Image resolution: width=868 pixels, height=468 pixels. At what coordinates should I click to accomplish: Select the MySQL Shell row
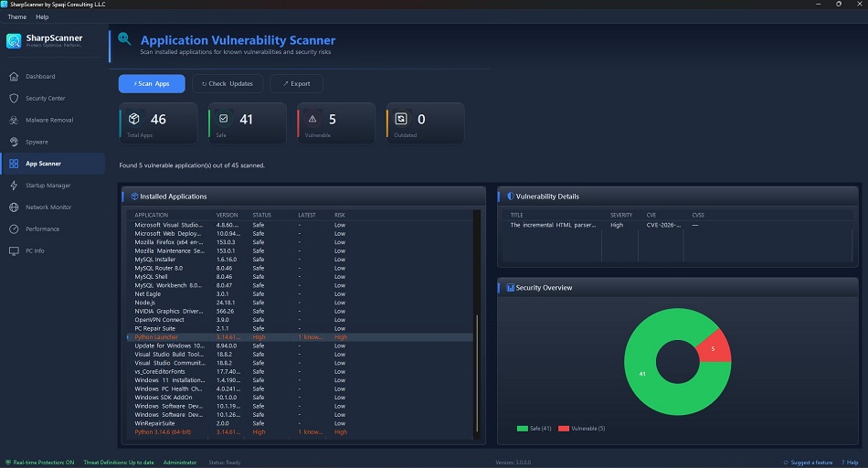pyautogui.click(x=300, y=276)
